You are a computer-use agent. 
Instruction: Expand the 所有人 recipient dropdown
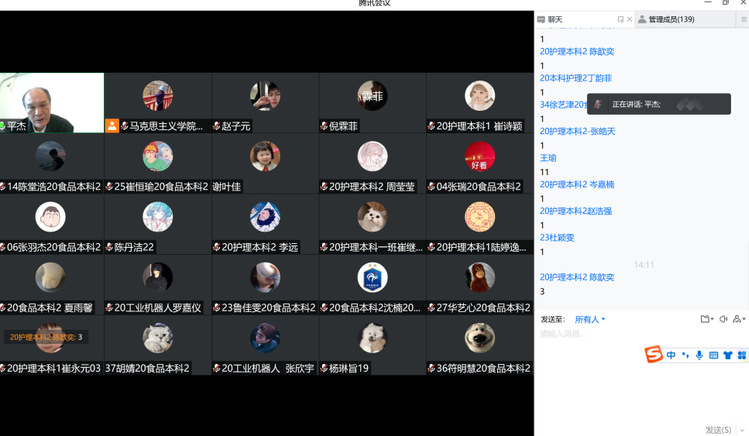590,320
